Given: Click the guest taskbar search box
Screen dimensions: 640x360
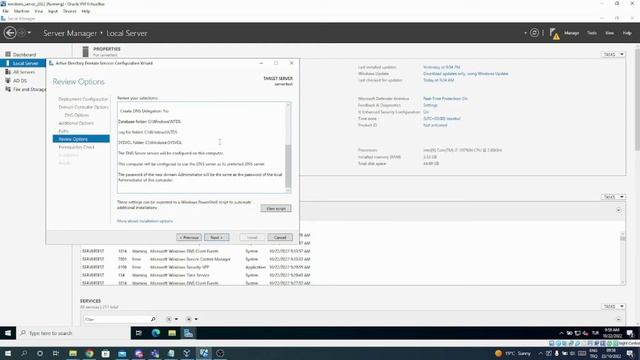Looking at the screenshot, I should click(73, 333).
